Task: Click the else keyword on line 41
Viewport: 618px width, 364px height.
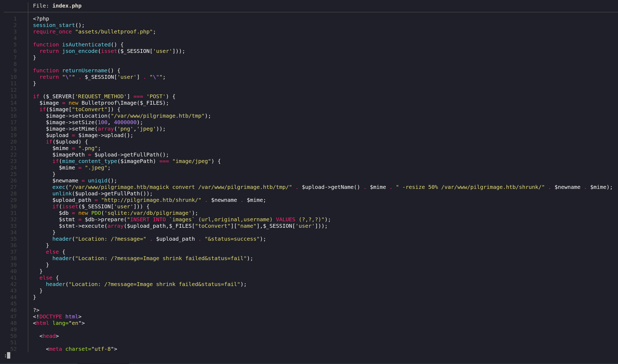Action: point(46,278)
